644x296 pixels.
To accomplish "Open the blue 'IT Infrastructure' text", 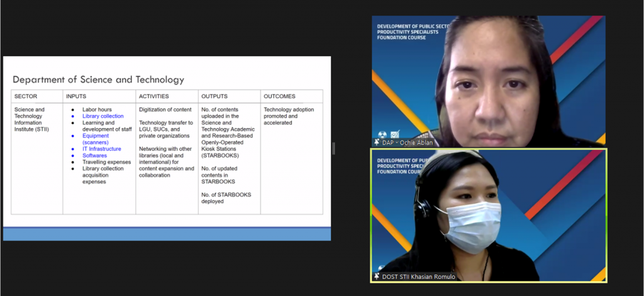I will (x=101, y=149).
